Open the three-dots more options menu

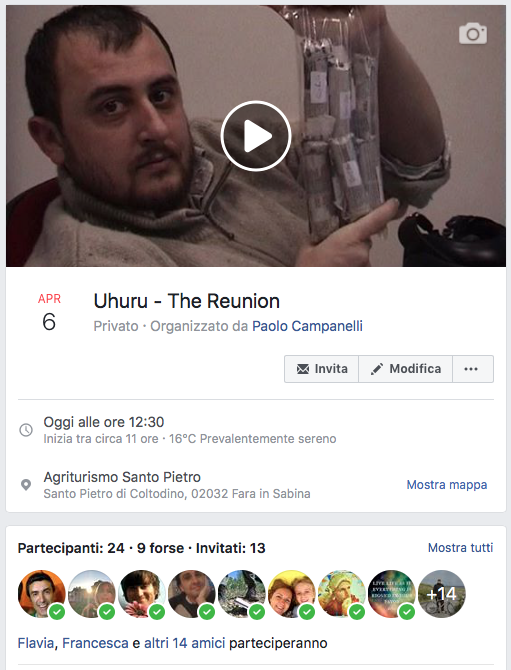click(472, 369)
